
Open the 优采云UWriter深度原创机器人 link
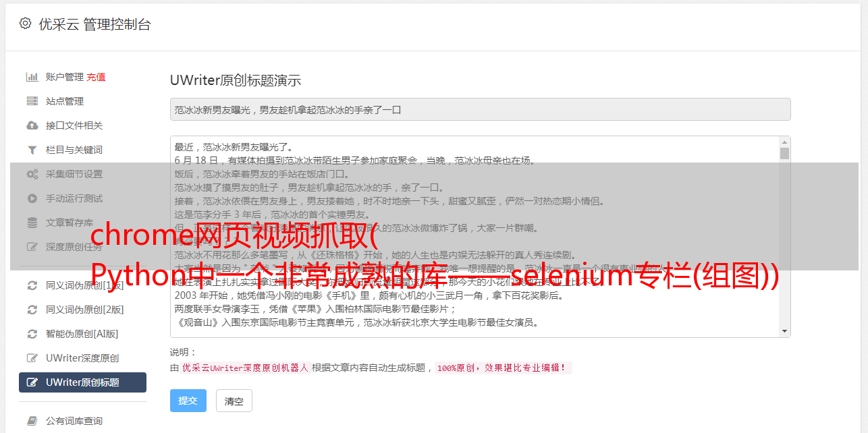click(x=245, y=368)
